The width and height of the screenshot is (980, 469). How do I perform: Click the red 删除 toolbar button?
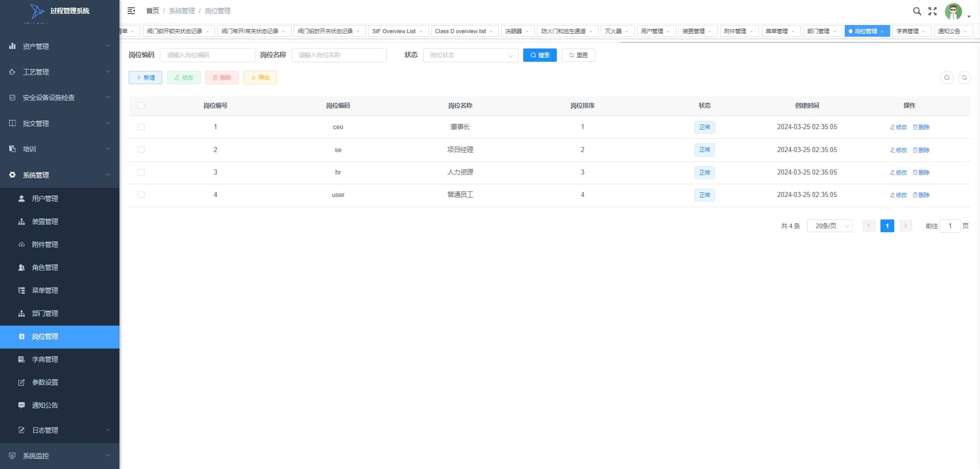click(x=222, y=78)
